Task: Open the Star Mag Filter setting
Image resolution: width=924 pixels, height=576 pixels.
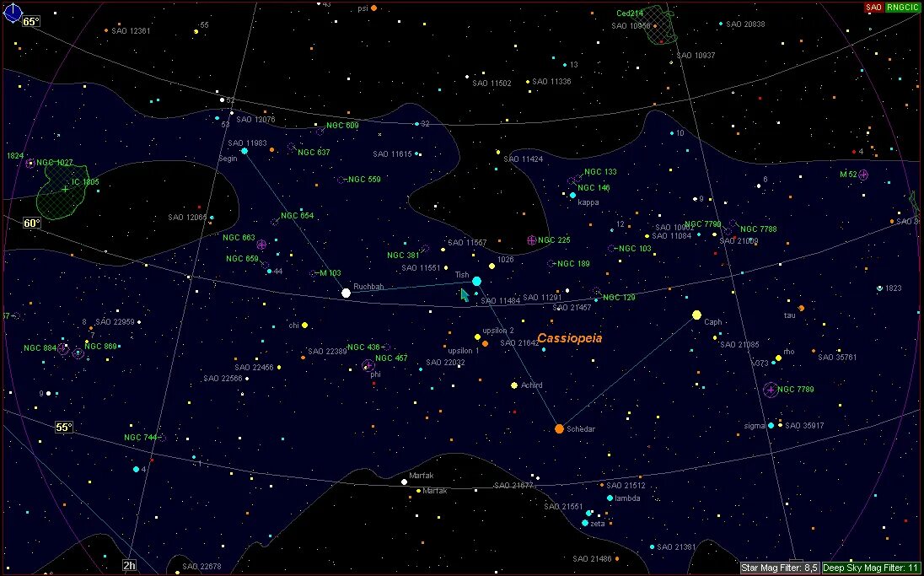Action: click(780, 568)
